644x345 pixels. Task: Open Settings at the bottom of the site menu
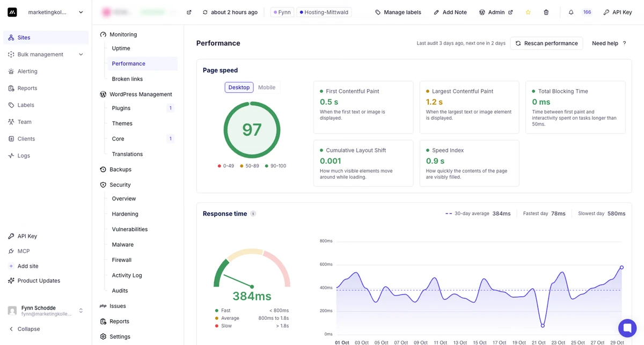pyautogui.click(x=115, y=337)
